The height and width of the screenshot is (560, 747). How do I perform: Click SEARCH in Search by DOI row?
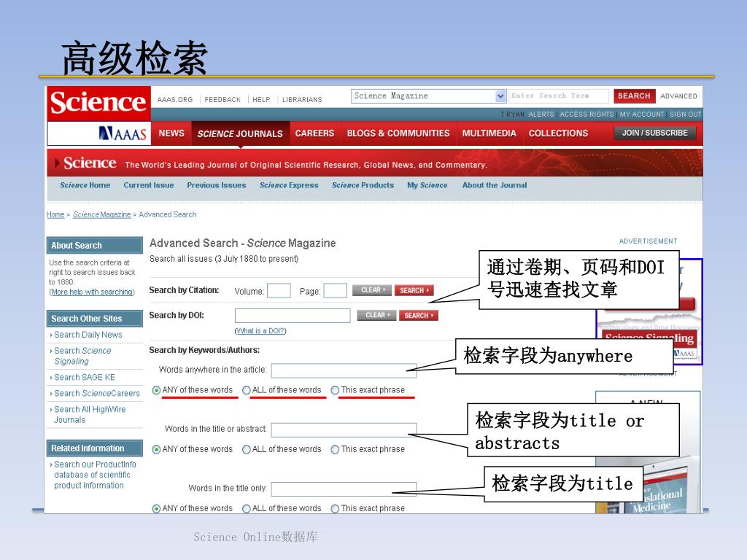[418, 315]
